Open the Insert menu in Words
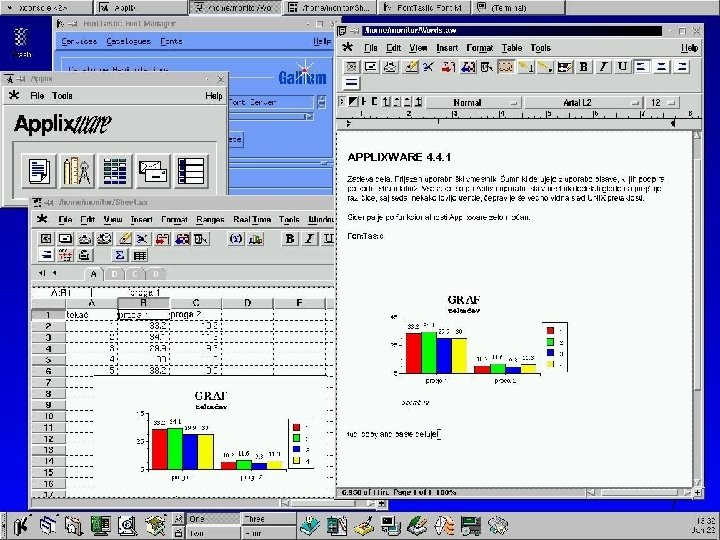 447,48
